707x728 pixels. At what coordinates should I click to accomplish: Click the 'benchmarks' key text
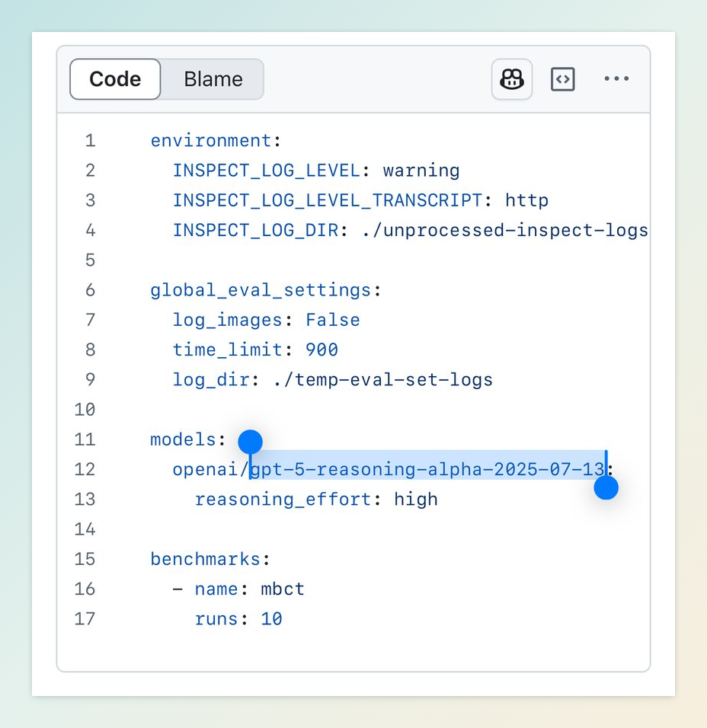click(205, 559)
